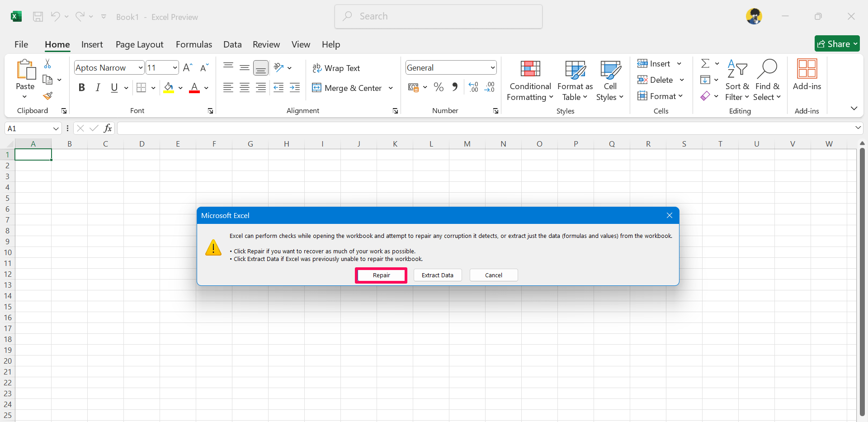Click the orientation text-angle icon

point(278,68)
